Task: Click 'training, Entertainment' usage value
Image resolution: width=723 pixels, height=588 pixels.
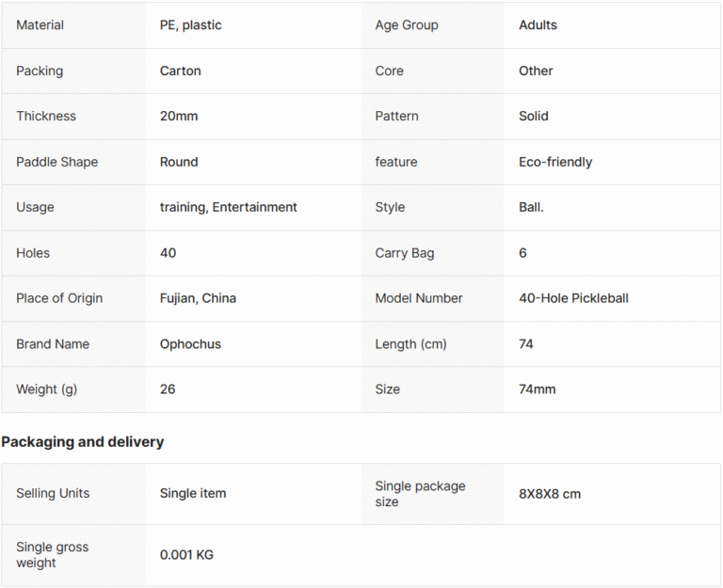Action: click(x=228, y=207)
